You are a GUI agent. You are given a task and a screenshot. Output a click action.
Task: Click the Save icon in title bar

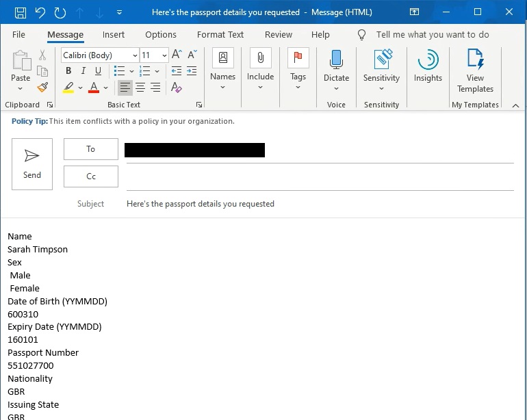pyautogui.click(x=21, y=12)
